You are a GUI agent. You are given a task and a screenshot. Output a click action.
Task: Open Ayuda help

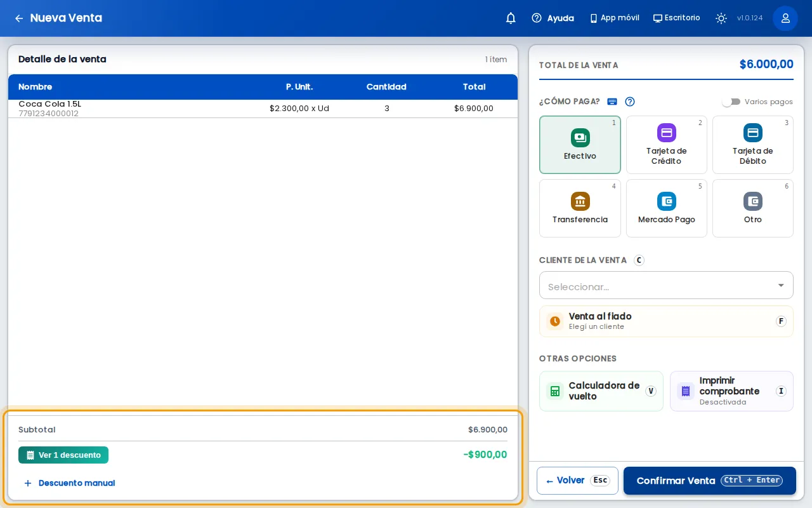pyautogui.click(x=553, y=18)
